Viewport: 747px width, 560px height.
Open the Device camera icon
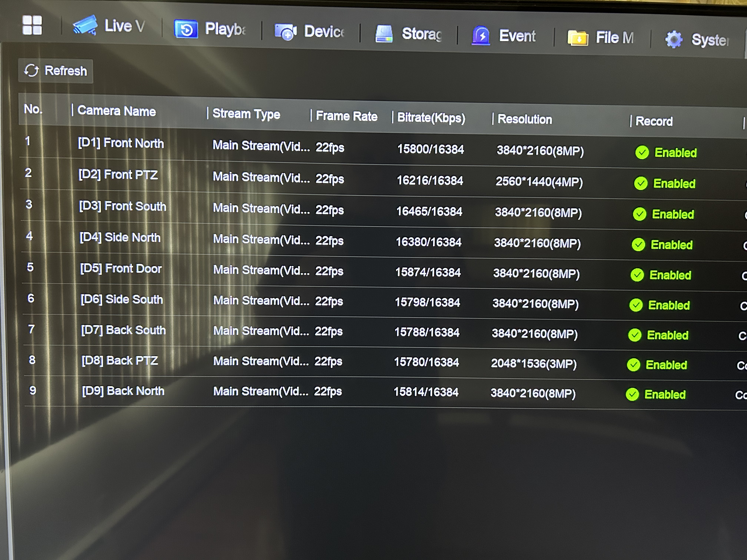click(285, 32)
